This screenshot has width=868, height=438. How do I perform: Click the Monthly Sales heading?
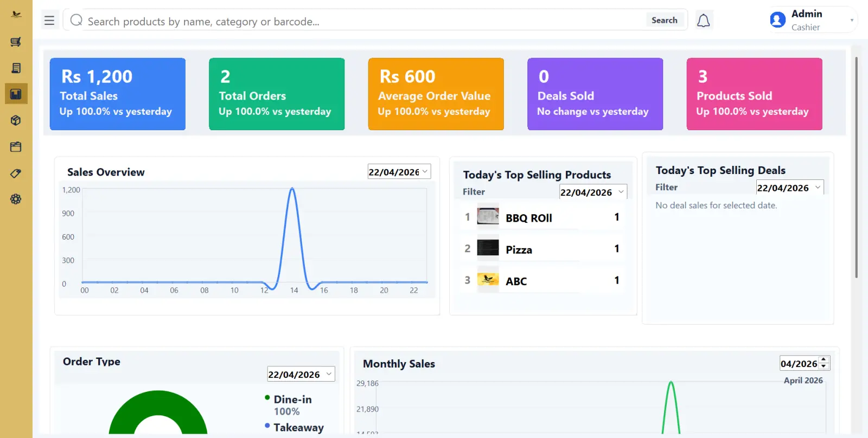tap(399, 364)
